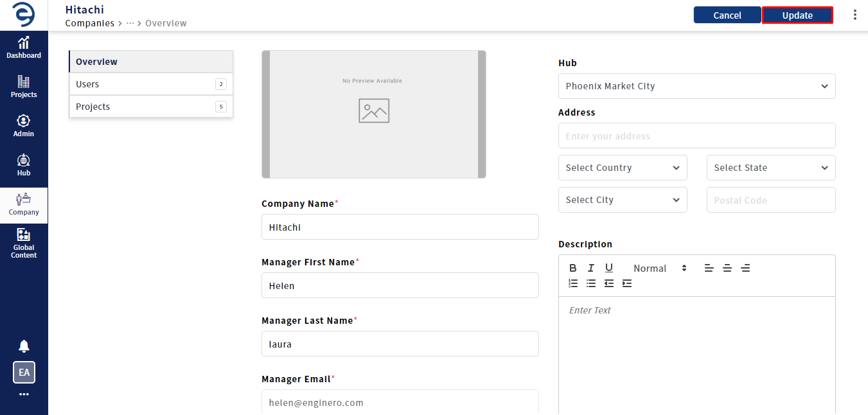Click the Hub field label
The height and width of the screenshot is (415, 868).
[x=568, y=63]
